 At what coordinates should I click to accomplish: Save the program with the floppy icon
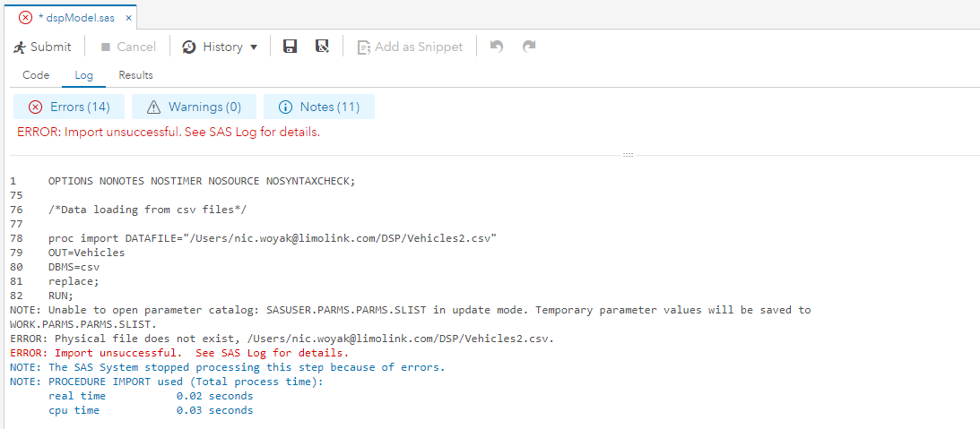290,47
